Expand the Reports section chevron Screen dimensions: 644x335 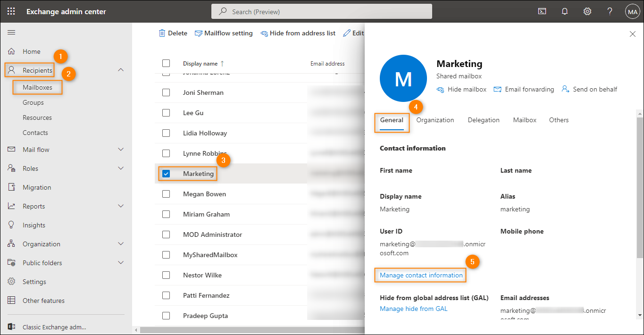tap(121, 206)
